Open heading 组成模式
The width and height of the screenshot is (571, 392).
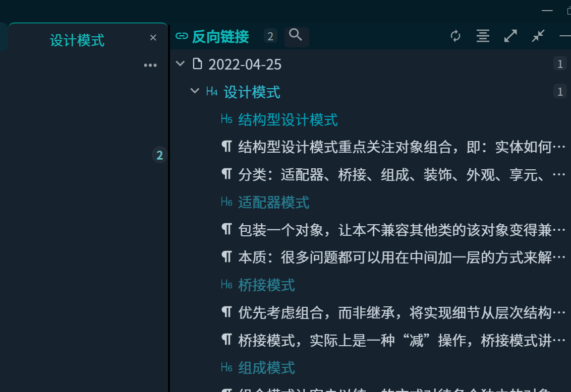point(266,368)
